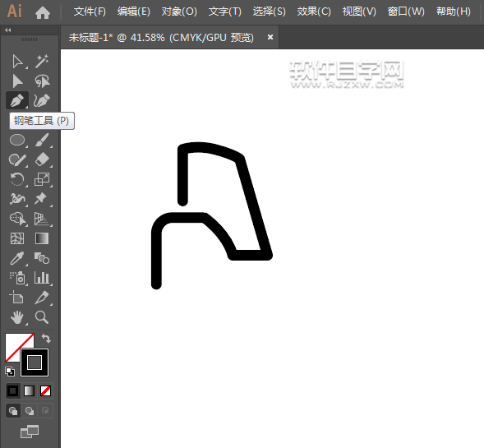Open the 效果(C) menu
Screen dimensions: 484x448
314,12
